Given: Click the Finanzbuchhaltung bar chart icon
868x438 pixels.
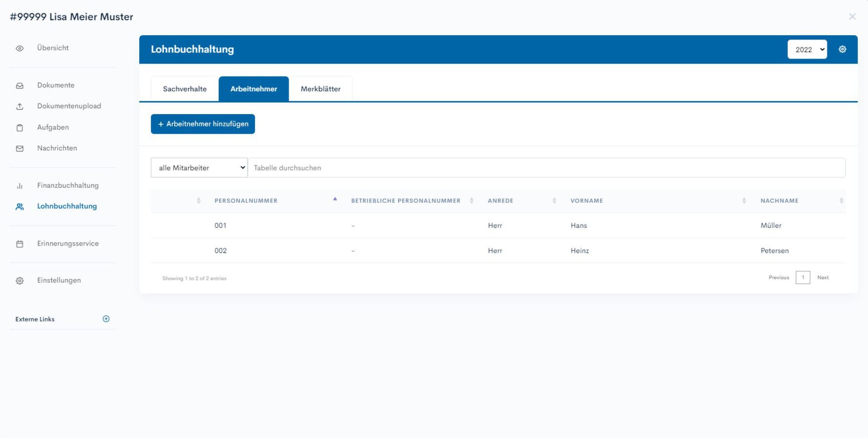Looking at the screenshot, I should pyautogui.click(x=20, y=186).
